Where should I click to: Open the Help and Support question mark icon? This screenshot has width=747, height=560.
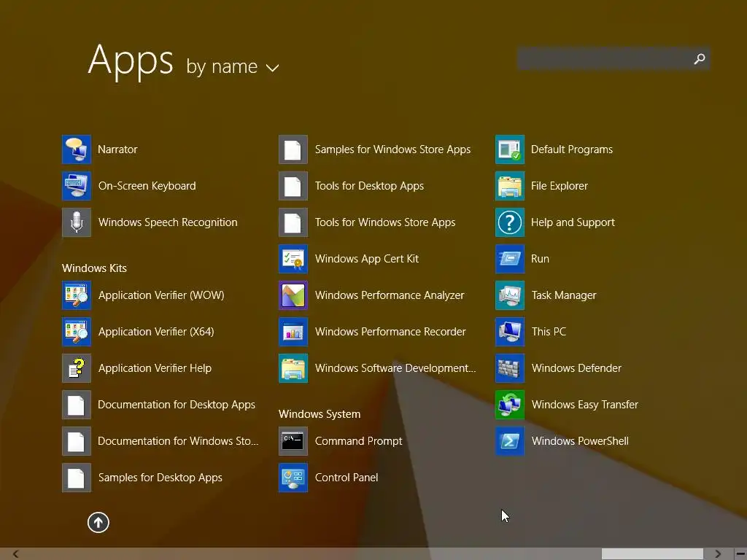point(510,222)
